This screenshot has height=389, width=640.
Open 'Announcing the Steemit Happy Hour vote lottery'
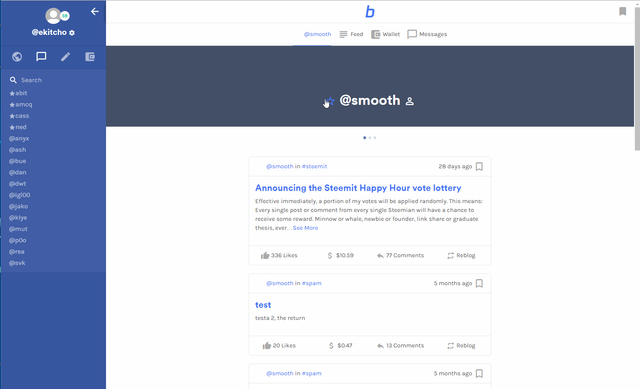(358, 188)
